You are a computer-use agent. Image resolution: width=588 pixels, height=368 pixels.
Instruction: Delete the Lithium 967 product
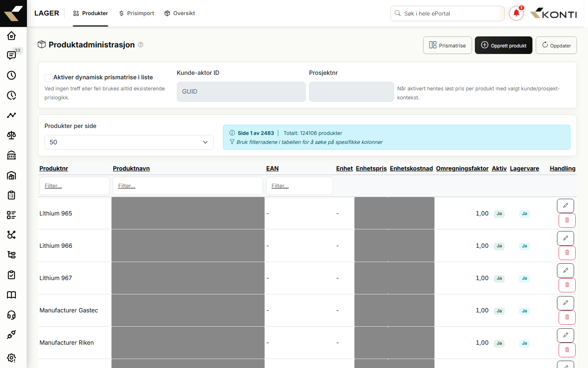tap(567, 285)
